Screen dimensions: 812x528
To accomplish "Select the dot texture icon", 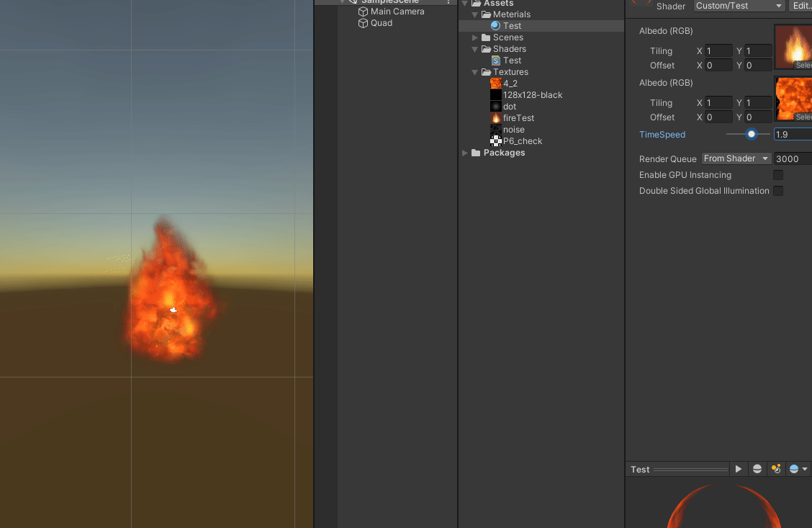I will [x=495, y=106].
